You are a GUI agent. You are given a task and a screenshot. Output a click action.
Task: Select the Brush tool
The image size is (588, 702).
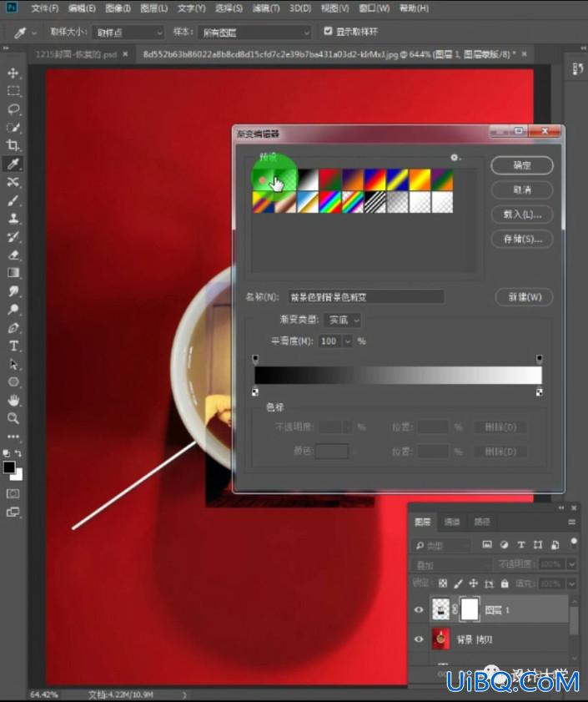pos(13,200)
